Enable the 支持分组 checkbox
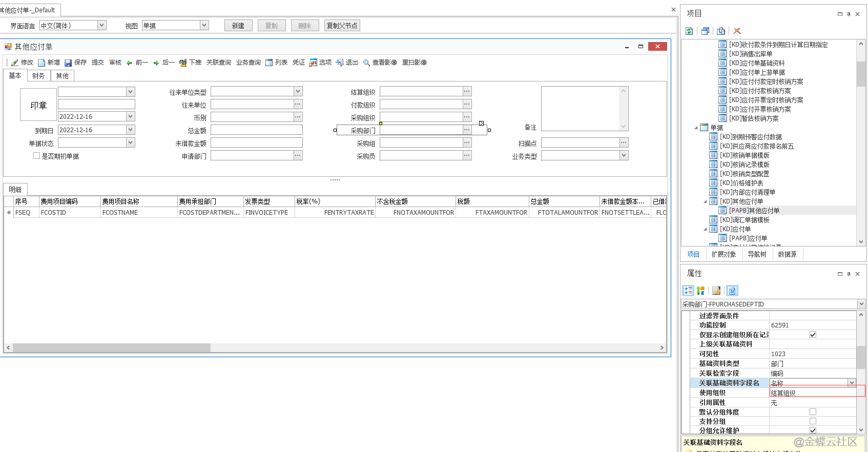Screen dimensions: 868x452 (813, 421)
